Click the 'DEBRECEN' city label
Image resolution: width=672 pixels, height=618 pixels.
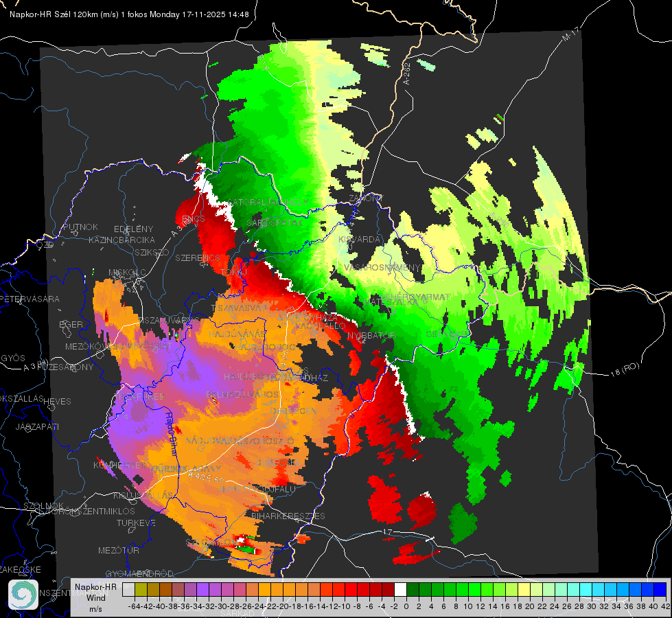(294, 411)
